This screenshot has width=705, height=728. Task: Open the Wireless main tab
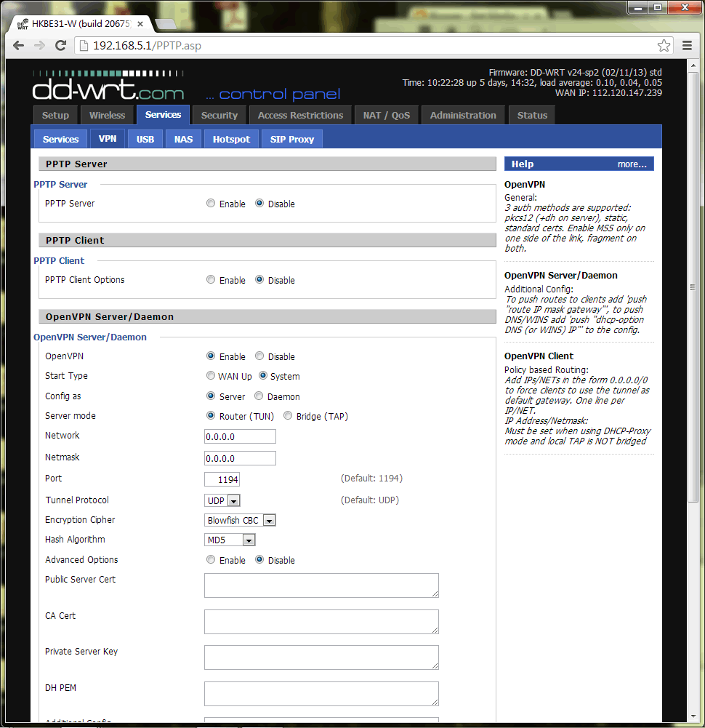[x=108, y=115]
